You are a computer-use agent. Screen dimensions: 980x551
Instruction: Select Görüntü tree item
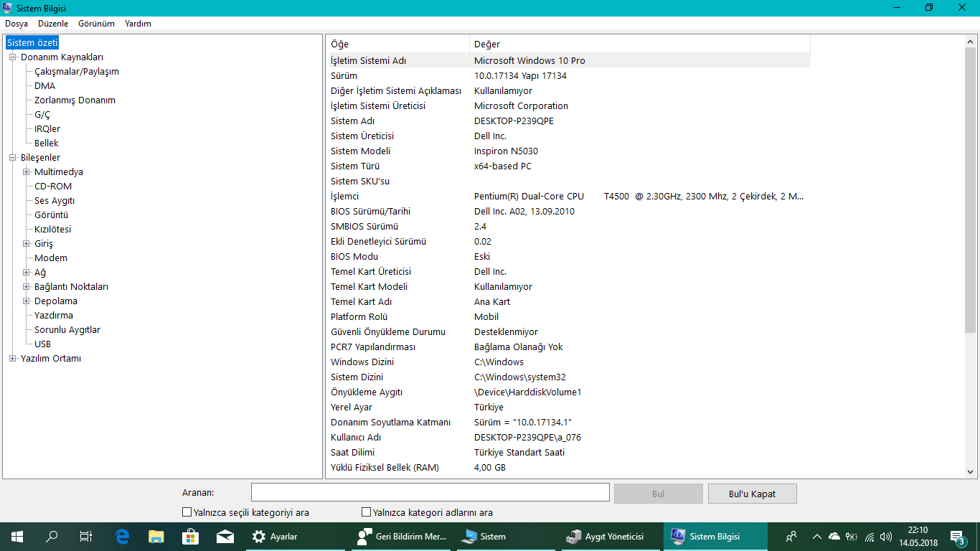(x=52, y=215)
